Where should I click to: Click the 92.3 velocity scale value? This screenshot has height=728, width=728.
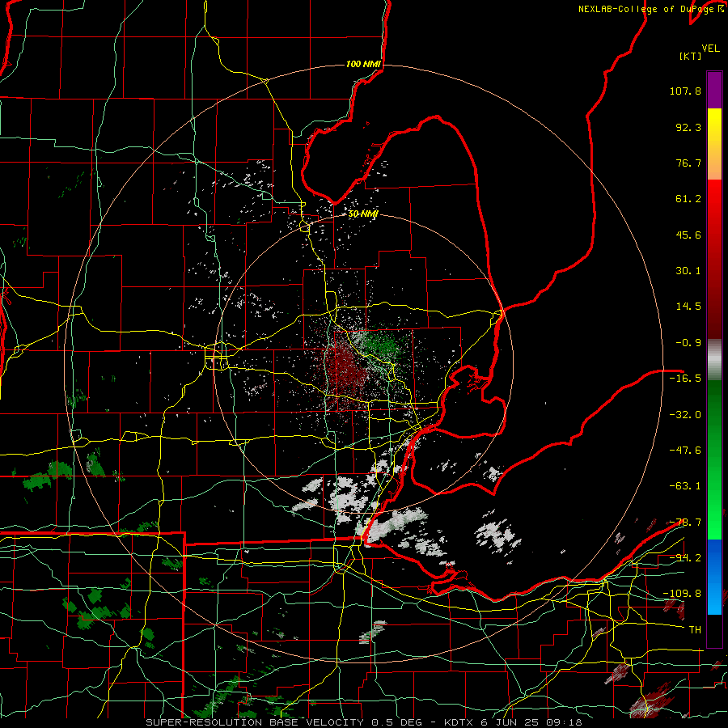coord(688,127)
